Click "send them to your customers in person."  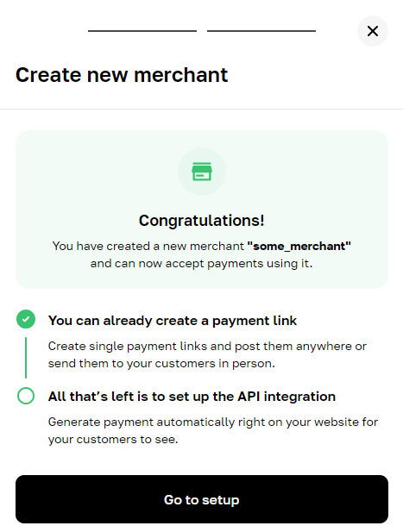(161, 363)
